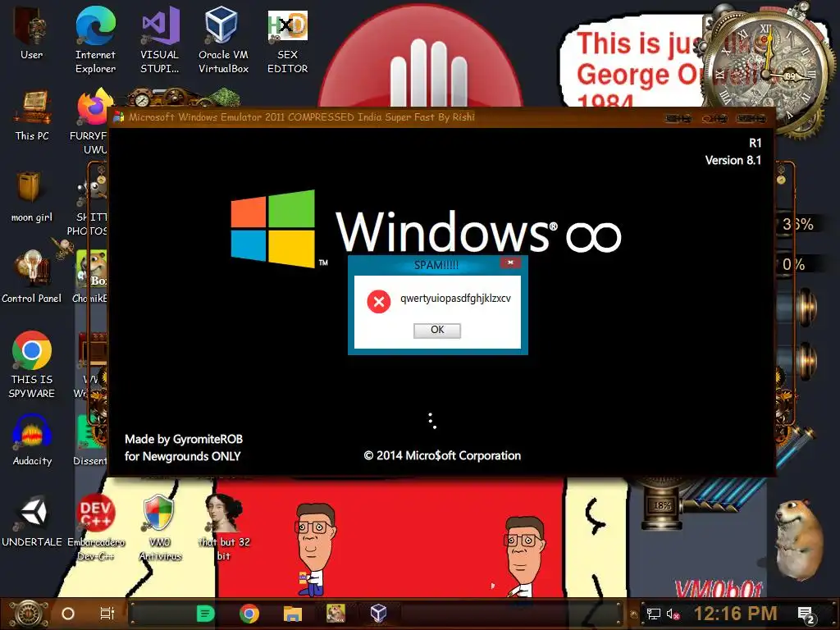Click the network tray icon
This screenshot has height=630, width=840.
coord(654,614)
